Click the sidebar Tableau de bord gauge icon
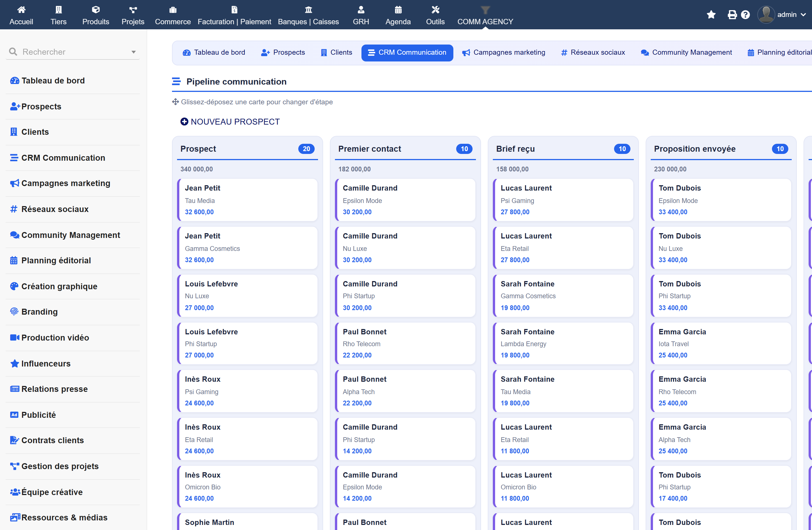This screenshot has width=812, height=530. [x=15, y=81]
